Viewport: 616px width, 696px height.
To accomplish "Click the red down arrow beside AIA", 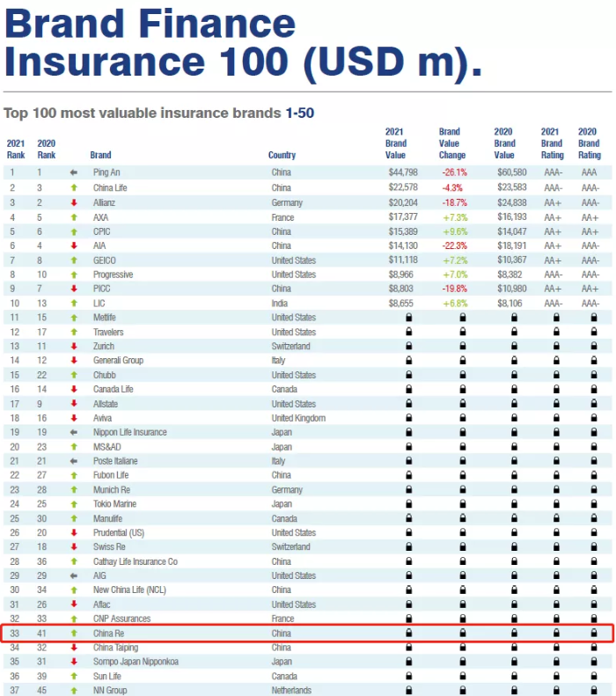I will (x=74, y=245).
